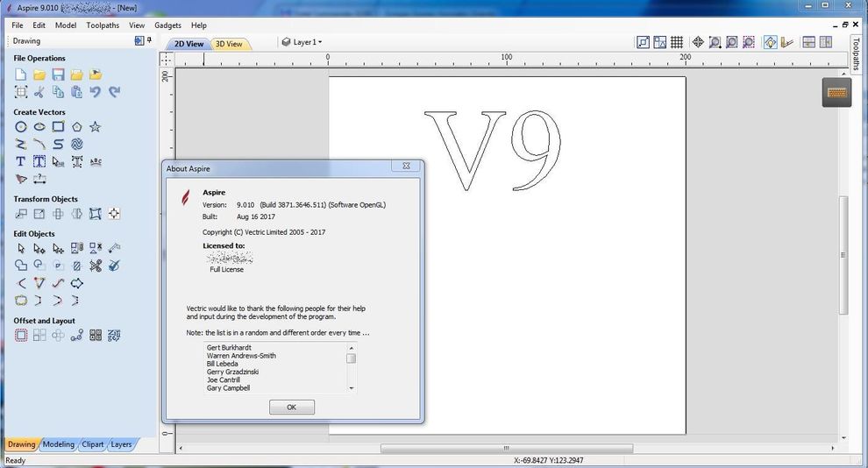Select the Auto Layout Text tool
868x468 pixels.
tap(39, 161)
